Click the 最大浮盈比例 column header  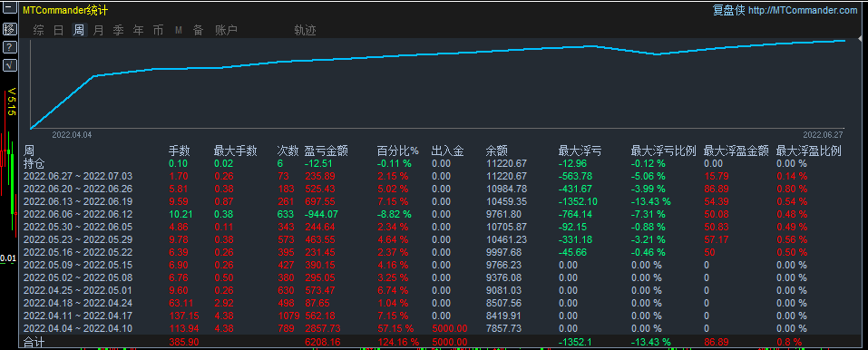pyautogui.click(x=809, y=151)
